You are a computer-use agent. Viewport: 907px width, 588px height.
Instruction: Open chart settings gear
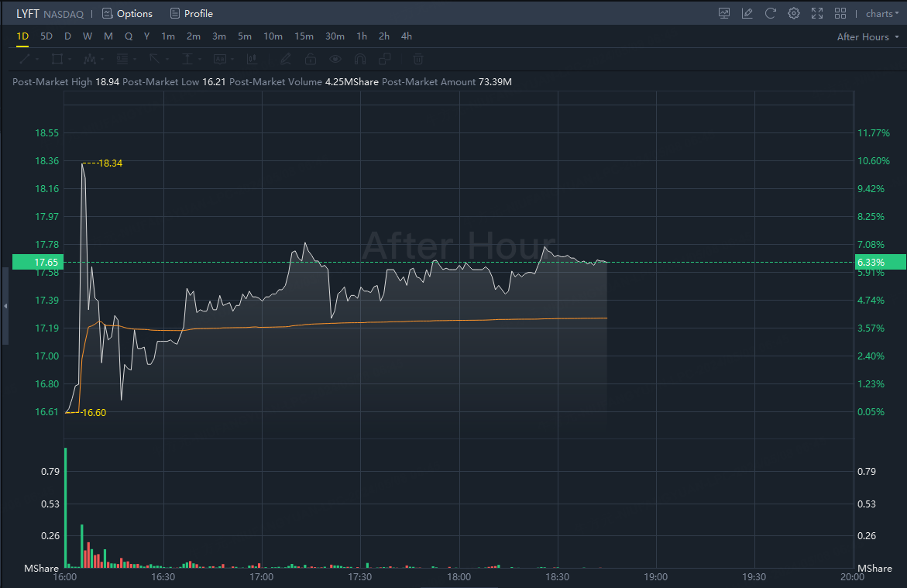click(x=794, y=13)
